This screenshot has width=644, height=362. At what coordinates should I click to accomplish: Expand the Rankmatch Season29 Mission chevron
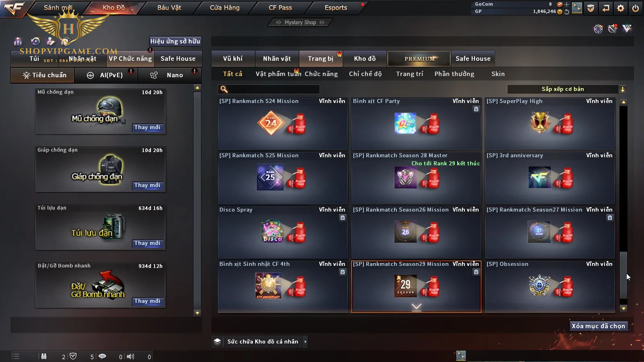(x=417, y=307)
